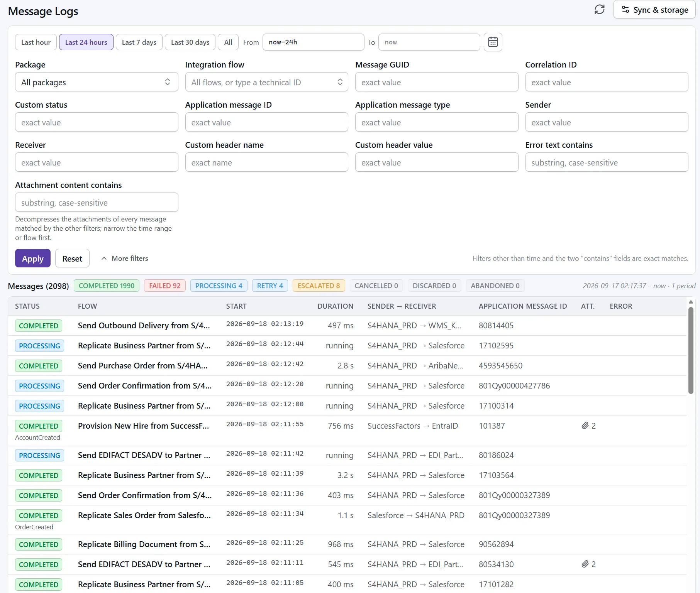The height and width of the screenshot is (593, 700).
Task: Click the messages table vertical scrollbar
Action: pos(691,350)
